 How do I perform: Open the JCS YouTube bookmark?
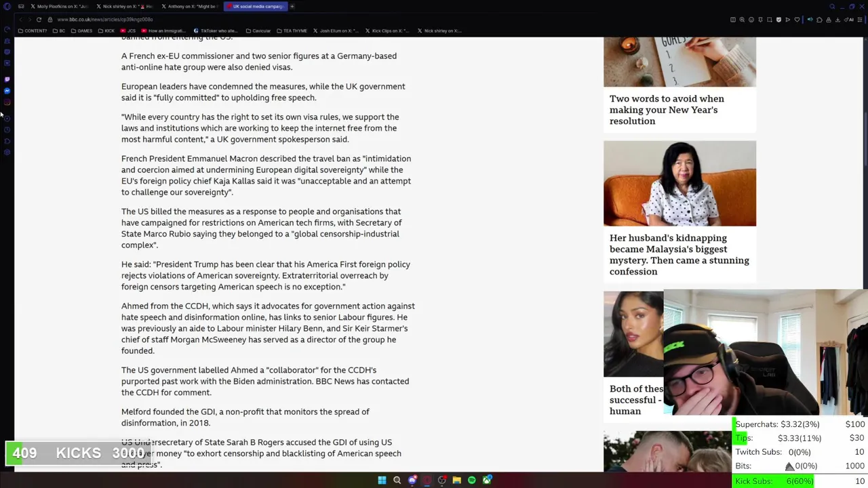click(x=128, y=30)
